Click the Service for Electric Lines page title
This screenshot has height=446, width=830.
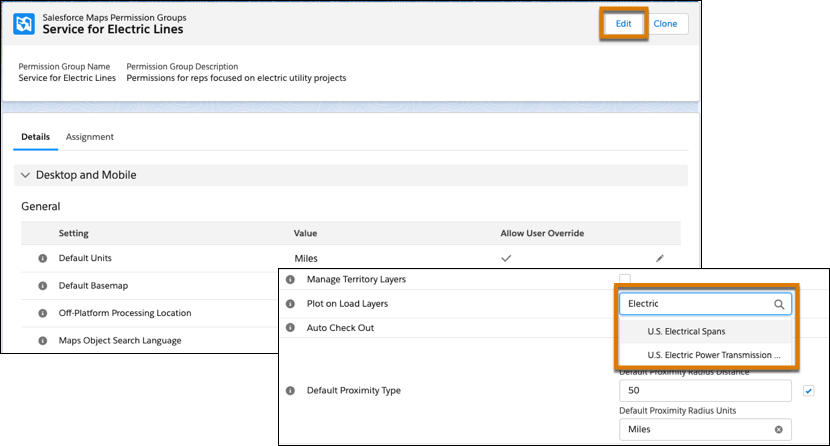(x=113, y=30)
